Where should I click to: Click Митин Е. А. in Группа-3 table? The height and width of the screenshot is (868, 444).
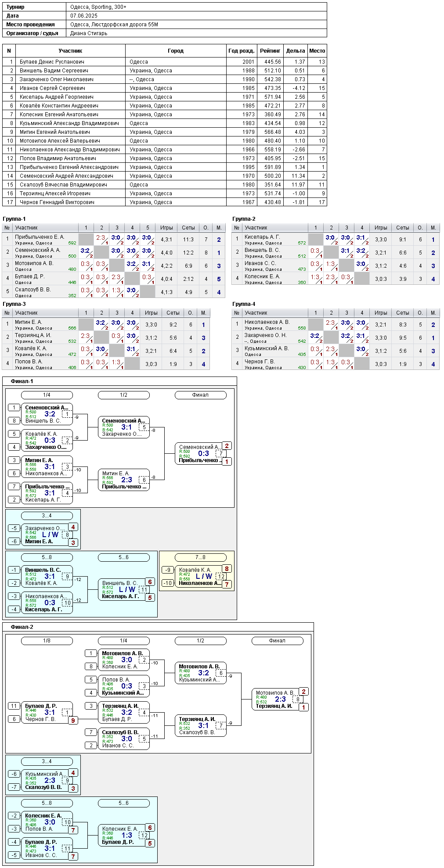(28, 322)
